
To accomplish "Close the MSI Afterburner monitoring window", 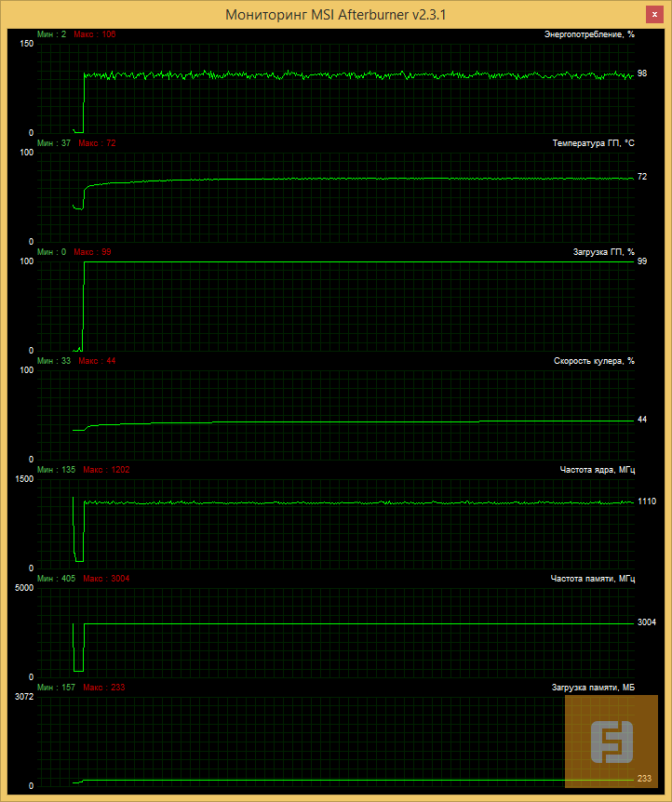I will pos(654,14).
